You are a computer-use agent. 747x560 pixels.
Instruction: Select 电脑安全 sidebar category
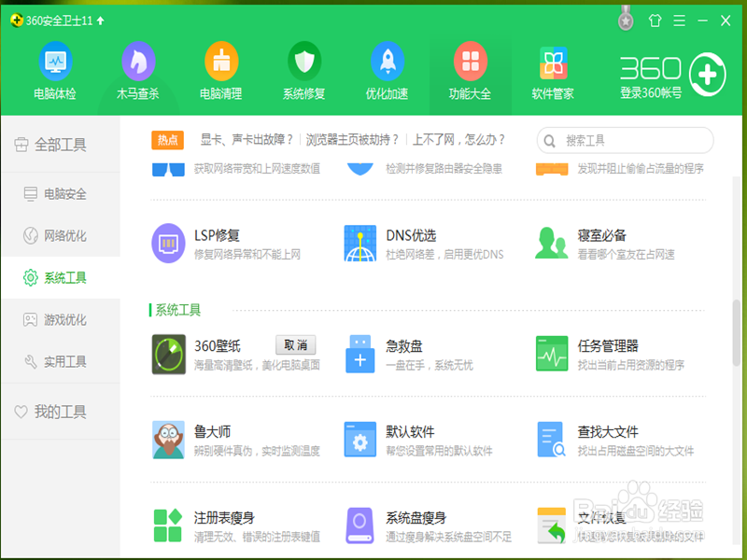(60, 194)
